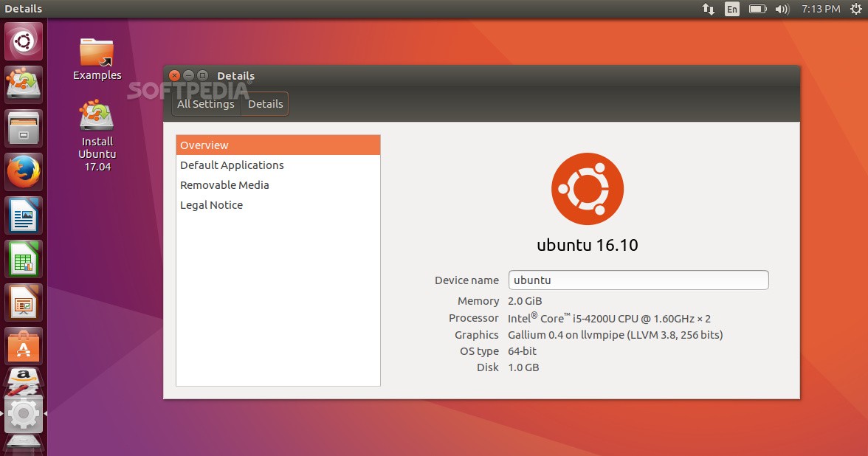868x456 pixels.
Task: Click System Settings gear in dock
Action: (24, 413)
